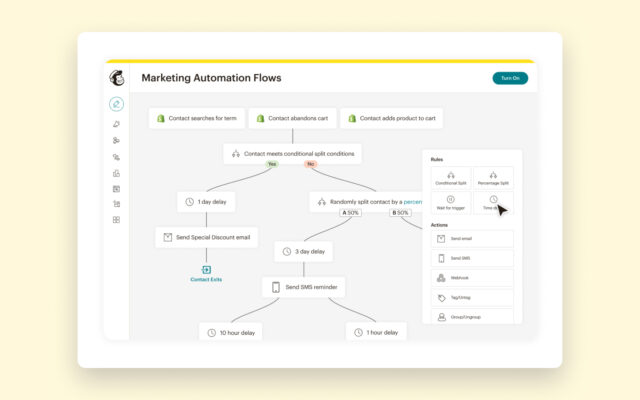Click envelope icon on Send Special Discount email
This screenshot has width=640, height=400.
(168, 237)
